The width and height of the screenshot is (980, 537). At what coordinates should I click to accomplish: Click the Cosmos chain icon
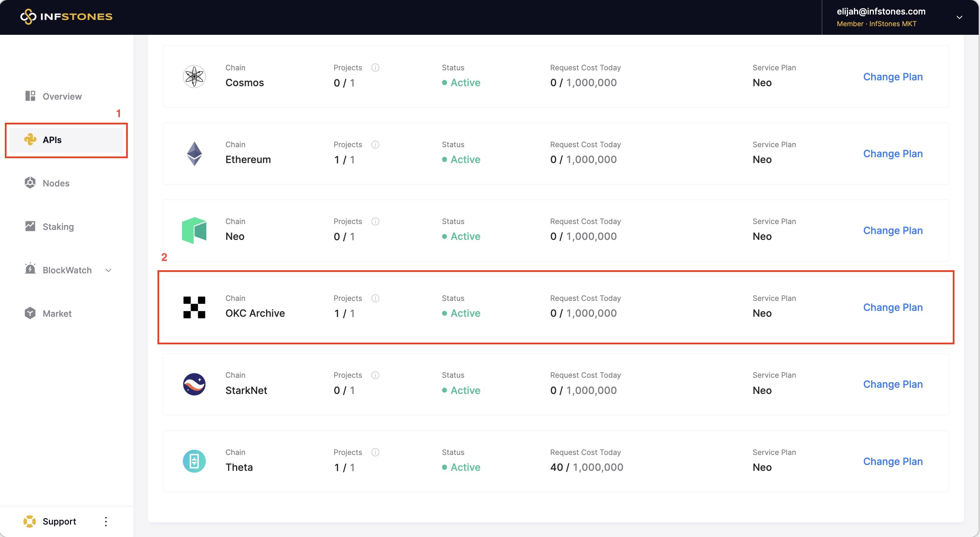pyautogui.click(x=194, y=77)
